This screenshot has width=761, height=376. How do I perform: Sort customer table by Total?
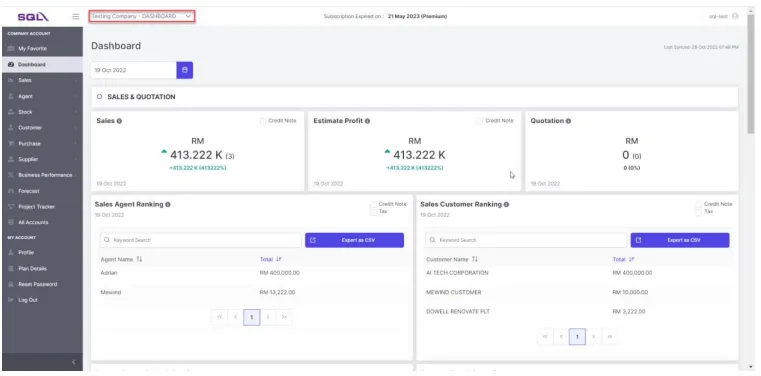click(x=623, y=260)
